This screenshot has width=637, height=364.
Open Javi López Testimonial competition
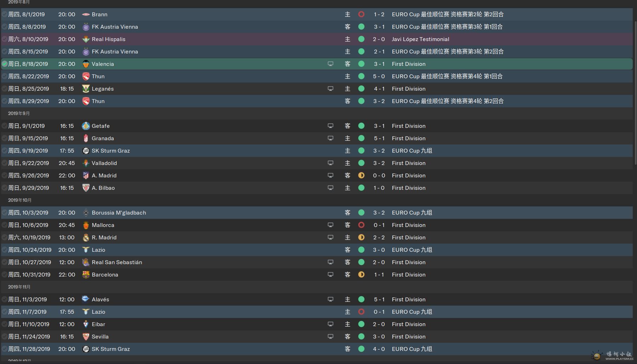coord(421,39)
